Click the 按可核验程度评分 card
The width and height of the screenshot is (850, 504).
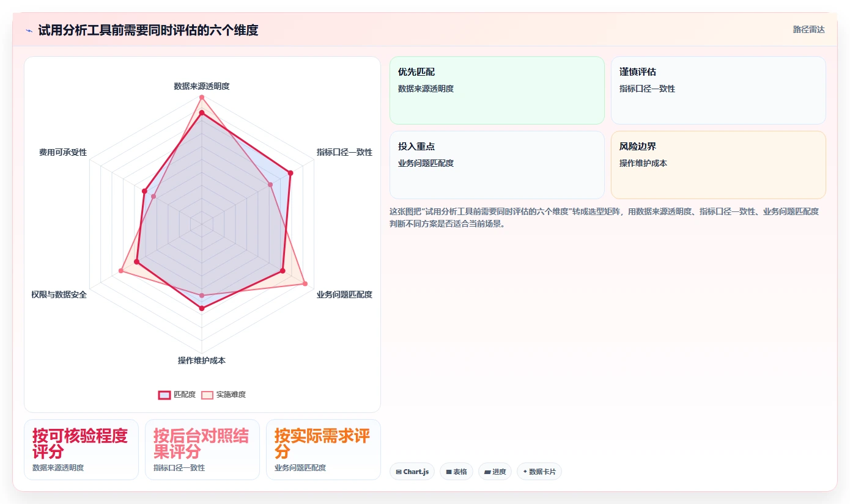(x=81, y=450)
